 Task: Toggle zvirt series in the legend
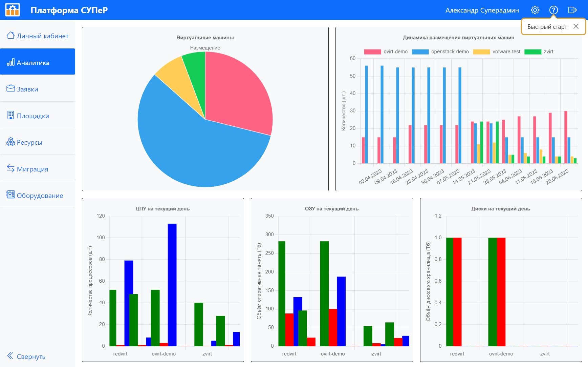point(539,52)
